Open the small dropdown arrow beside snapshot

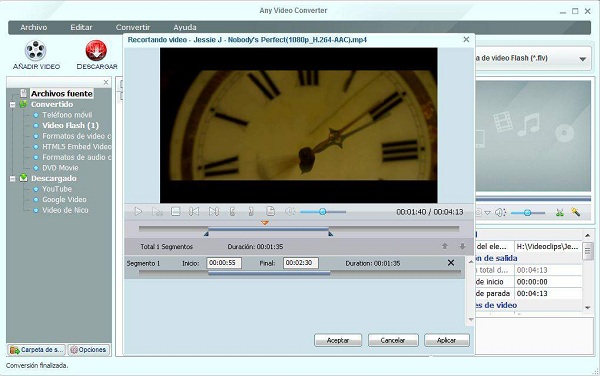click(487, 213)
